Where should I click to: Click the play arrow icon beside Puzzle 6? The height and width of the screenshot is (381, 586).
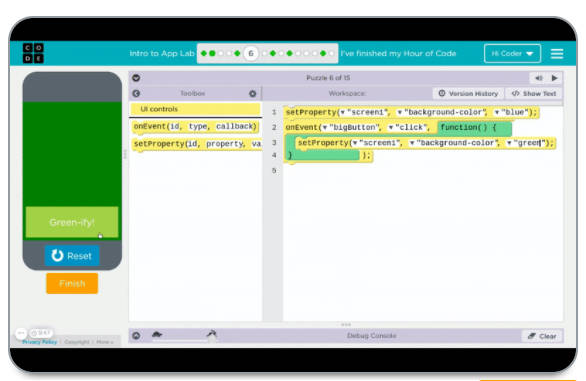[x=555, y=78]
